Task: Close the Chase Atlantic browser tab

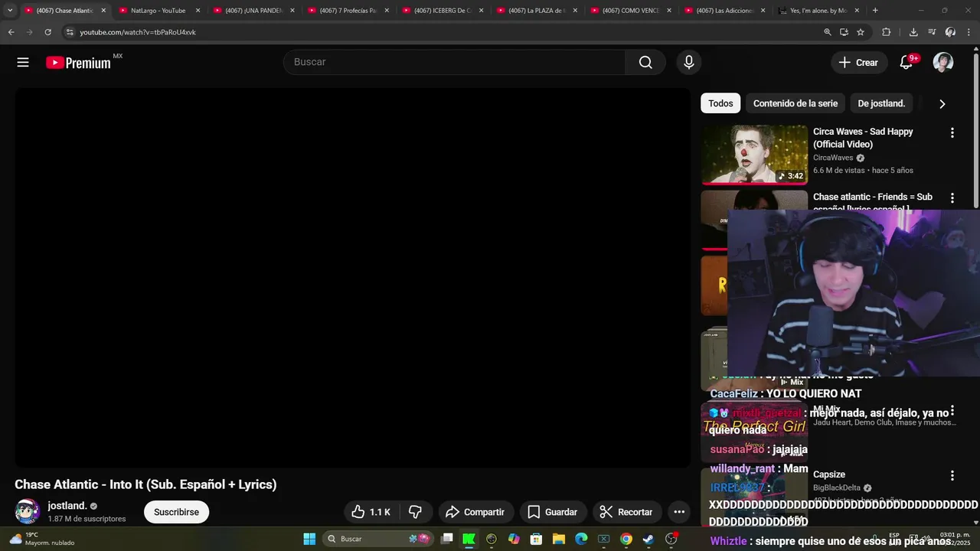Action: (103, 11)
